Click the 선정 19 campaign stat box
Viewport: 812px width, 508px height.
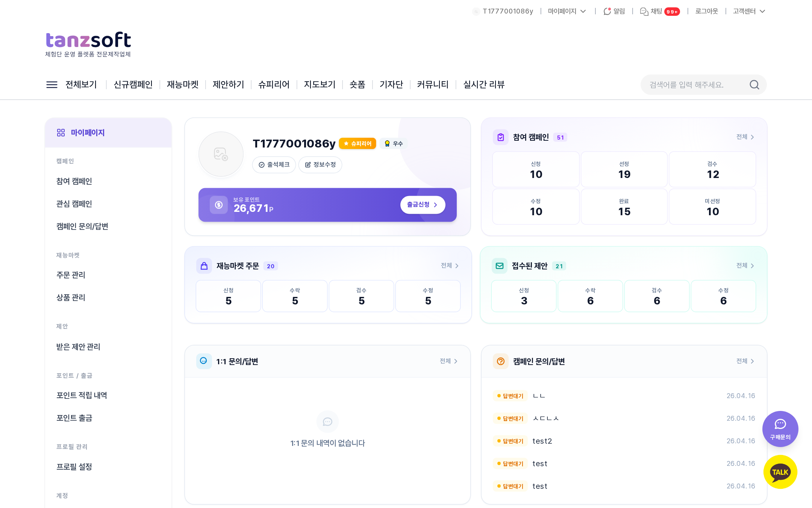point(624,169)
